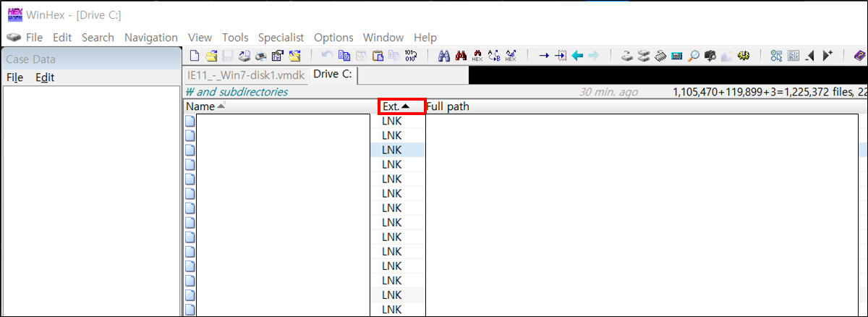Click the black right triangle with plus icon
868x317 pixels.
828,55
